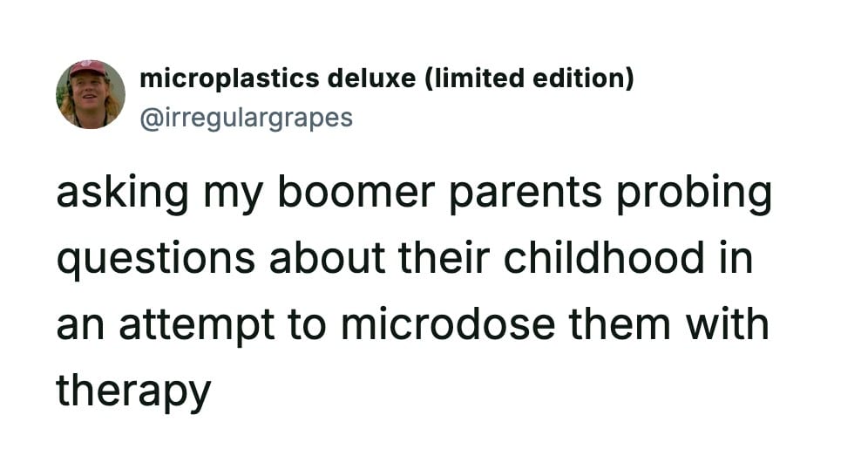Open the microplastics deluxe profile name
This screenshot has width=868, height=476.
coord(386,78)
